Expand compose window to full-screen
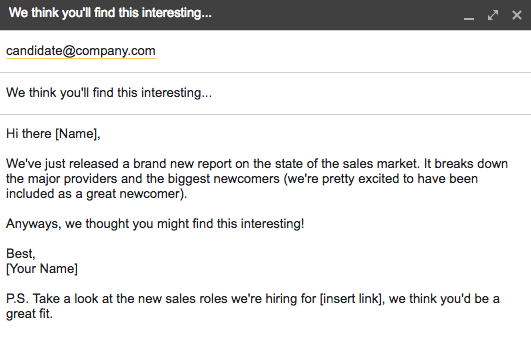The width and height of the screenshot is (531, 361). [x=493, y=15]
